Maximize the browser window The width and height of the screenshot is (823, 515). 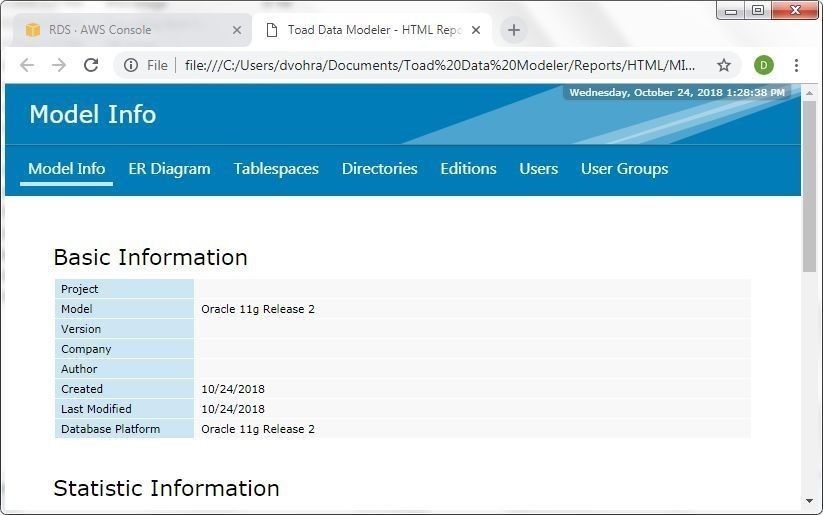click(x=757, y=10)
